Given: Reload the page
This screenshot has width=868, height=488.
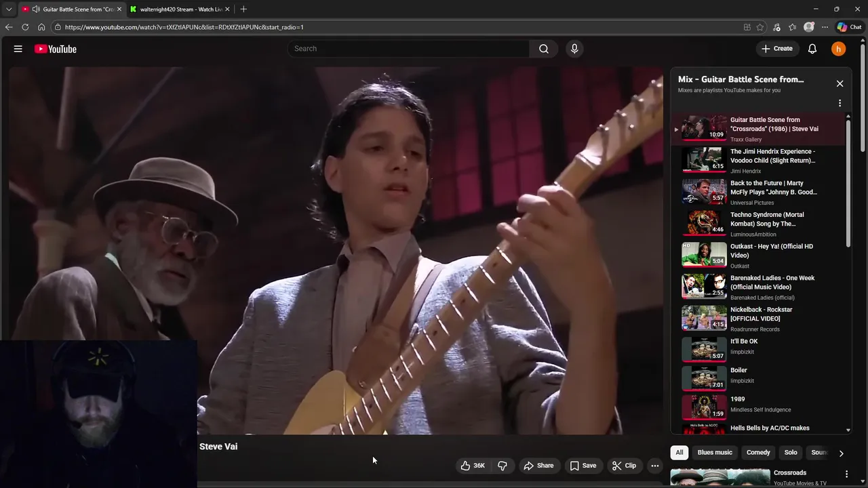Looking at the screenshot, I should pyautogui.click(x=25, y=27).
